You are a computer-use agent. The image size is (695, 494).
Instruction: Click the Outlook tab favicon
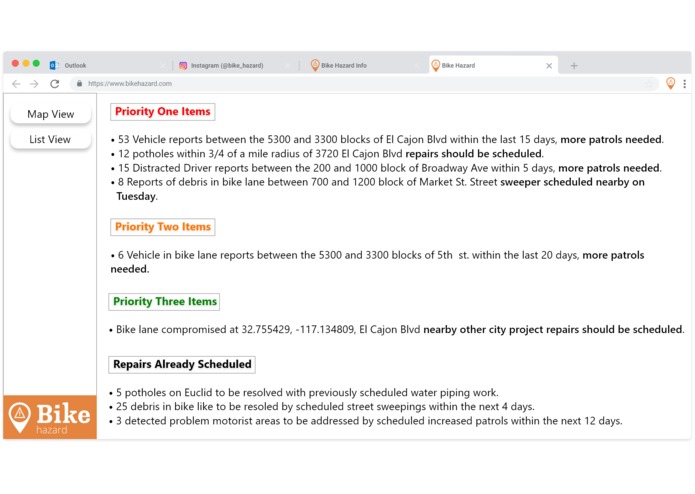pyautogui.click(x=54, y=66)
